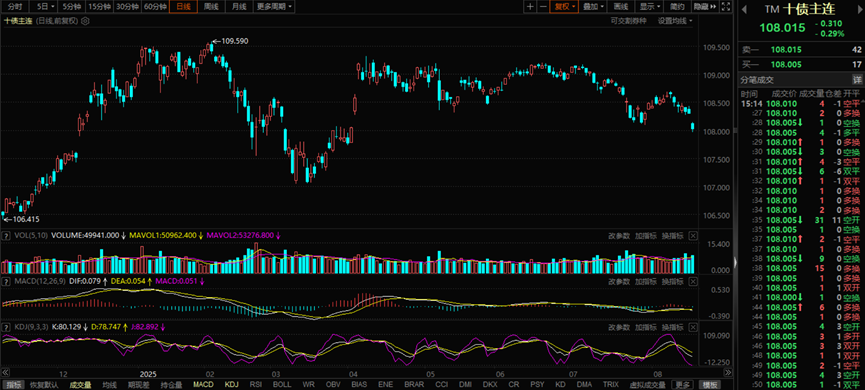Close the KDJ indicator panel
Viewport: 865px width, 390px height.
click(x=693, y=327)
